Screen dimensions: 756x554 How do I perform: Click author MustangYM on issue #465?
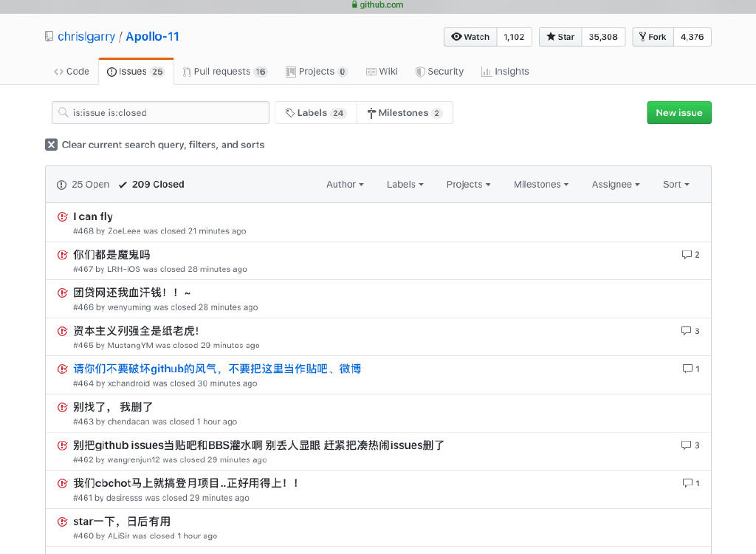130,346
